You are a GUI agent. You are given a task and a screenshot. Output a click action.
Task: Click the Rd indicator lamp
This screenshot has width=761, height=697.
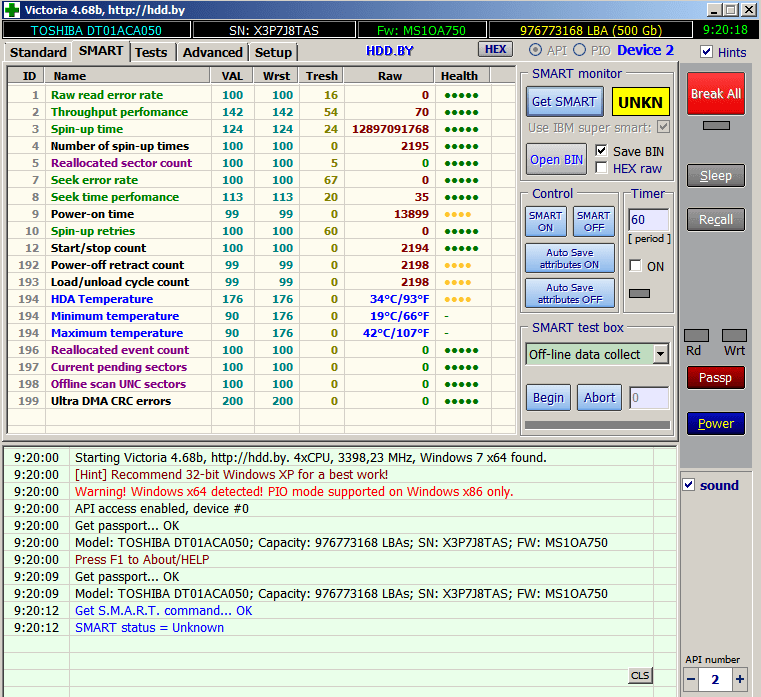tap(696, 335)
